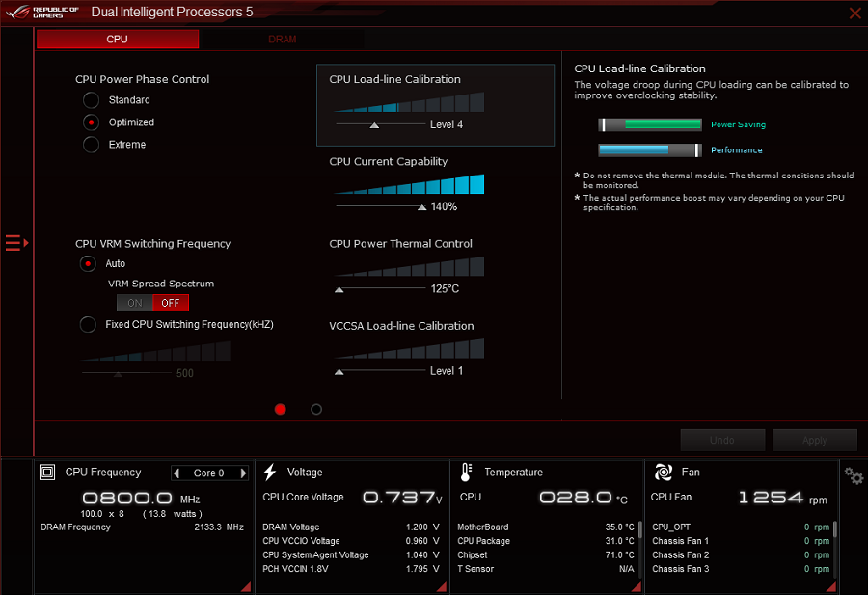The image size is (868, 595).
Task: Select Extreme CPU power phase control
Action: tap(91, 145)
